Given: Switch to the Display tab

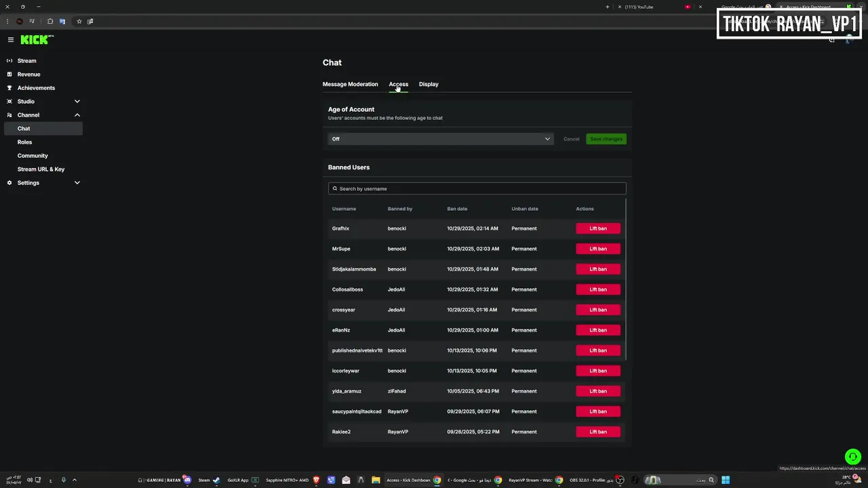Looking at the screenshot, I should pyautogui.click(x=429, y=84).
